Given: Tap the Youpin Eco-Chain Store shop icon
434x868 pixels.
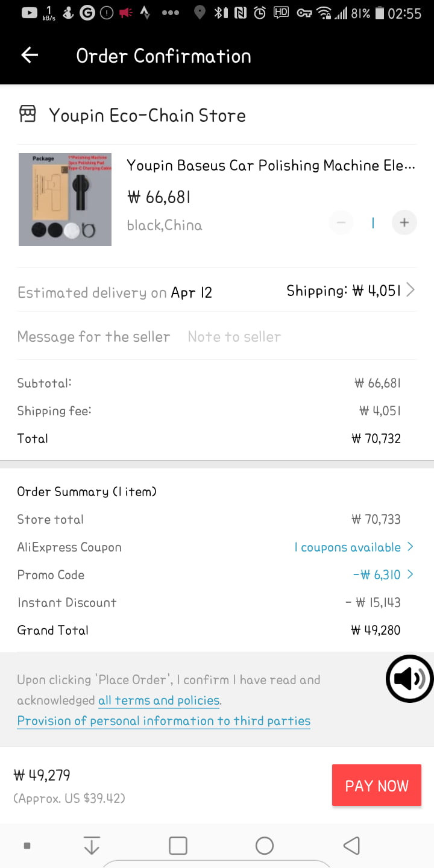Looking at the screenshot, I should (28, 114).
